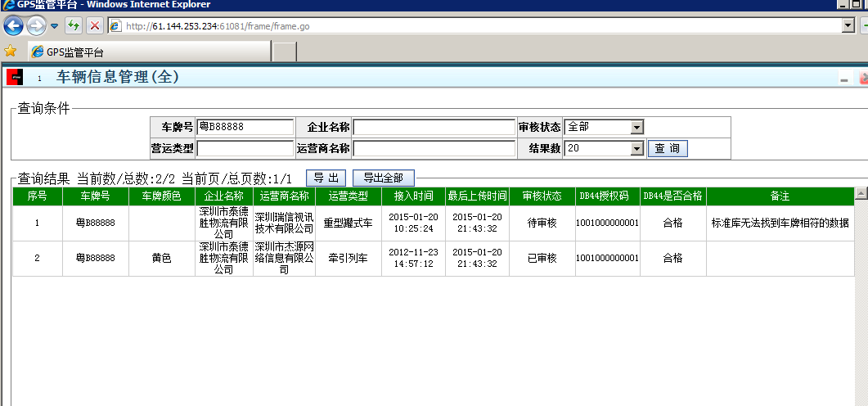Click 已审核 status cell

pyautogui.click(x=542, y=258)
